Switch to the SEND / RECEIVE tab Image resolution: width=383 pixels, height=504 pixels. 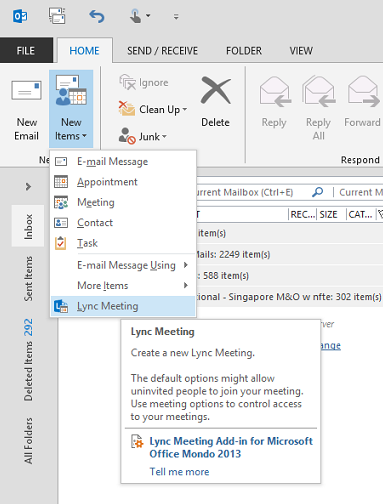[x=162, y=51]
